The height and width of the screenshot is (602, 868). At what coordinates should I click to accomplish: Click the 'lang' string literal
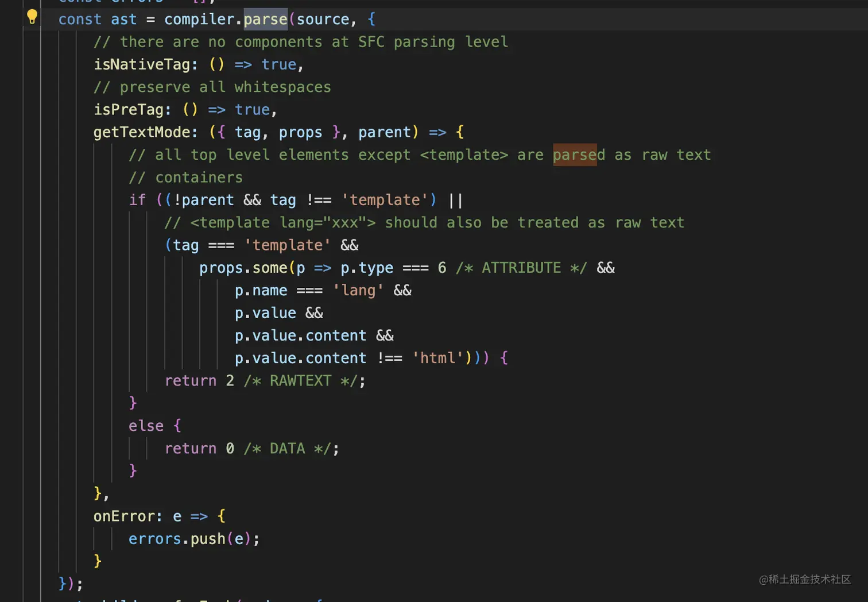358,291
